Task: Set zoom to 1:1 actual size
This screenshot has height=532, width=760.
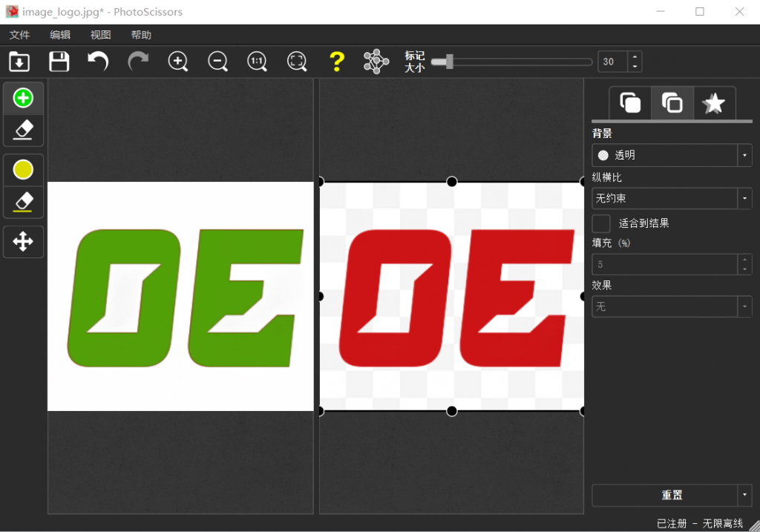Action: pyautogui.click(x=258, y=62)
